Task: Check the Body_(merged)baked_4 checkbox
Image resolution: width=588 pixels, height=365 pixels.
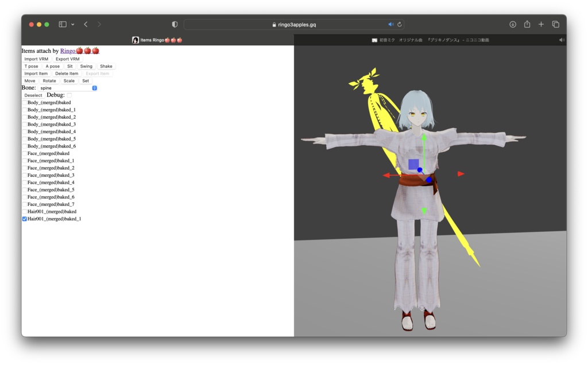Action: (x=25, y=131)
